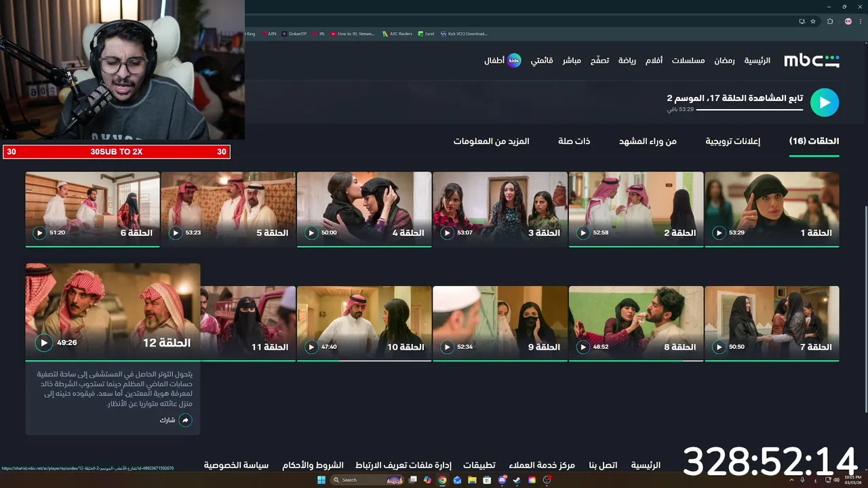This screenshot has width=868, height=488.
Task: Open the تصفّح navigation item
Action: tap(599, 60)
